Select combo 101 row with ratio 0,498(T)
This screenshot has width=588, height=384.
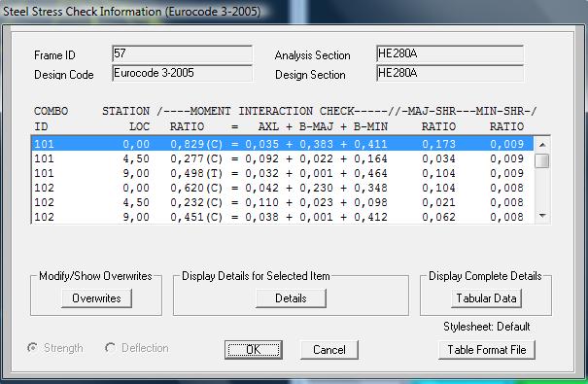(x=283, y=173)
